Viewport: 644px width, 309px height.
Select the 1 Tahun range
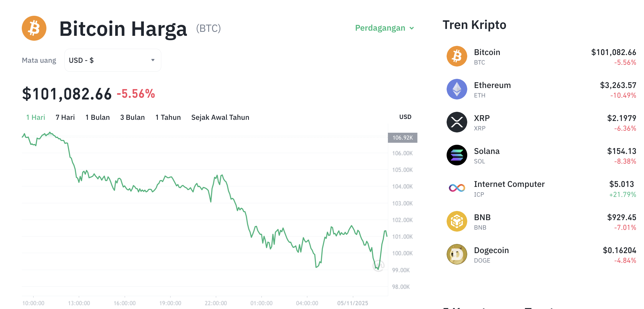(168, 117)
